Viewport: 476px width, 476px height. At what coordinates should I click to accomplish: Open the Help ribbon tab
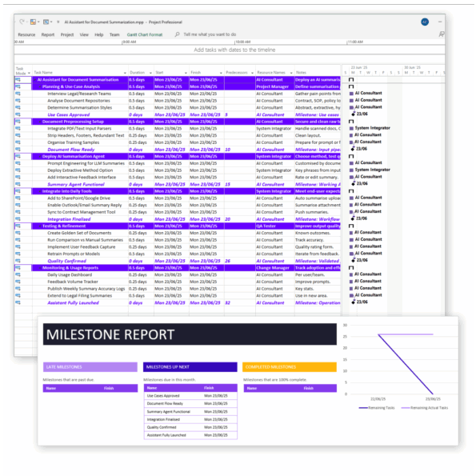pos(99,34)
